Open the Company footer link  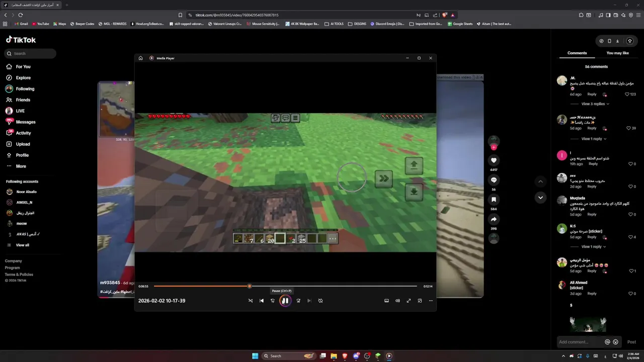tap(14, 261)
